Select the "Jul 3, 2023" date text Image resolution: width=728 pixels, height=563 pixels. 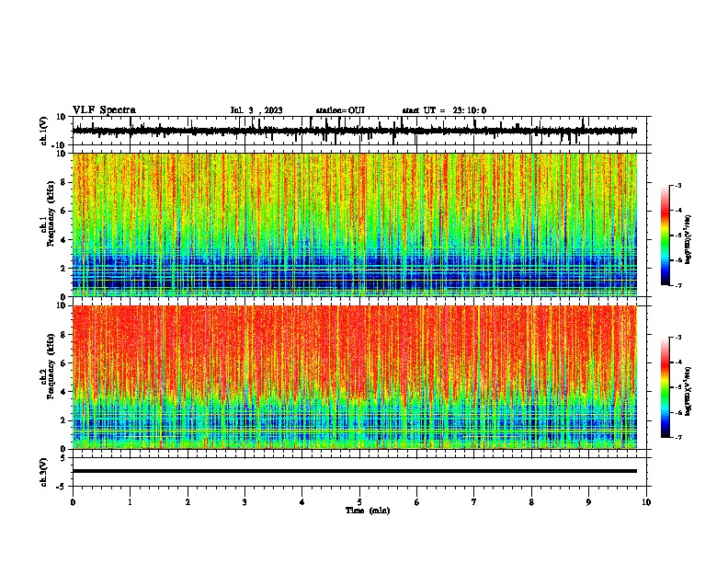256,110
